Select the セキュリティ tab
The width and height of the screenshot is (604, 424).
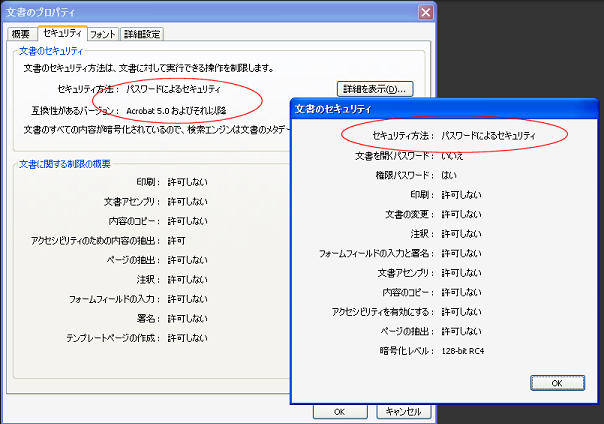63,33
